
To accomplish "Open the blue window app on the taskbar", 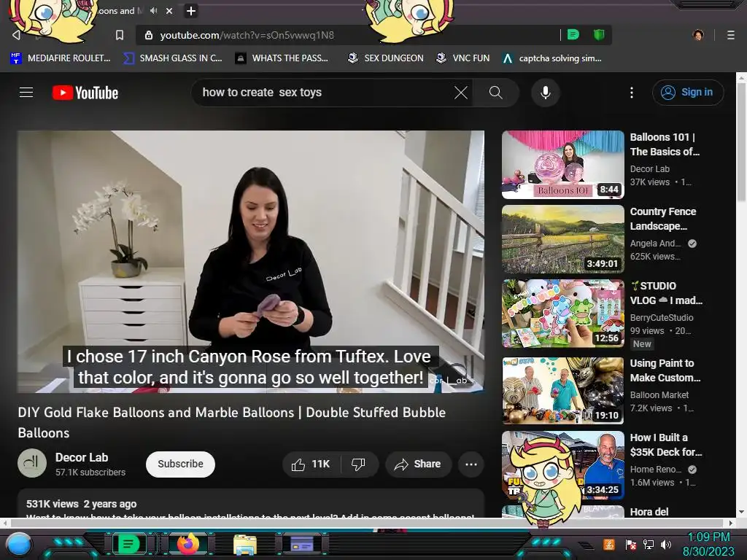I will [x=301, y=544].
